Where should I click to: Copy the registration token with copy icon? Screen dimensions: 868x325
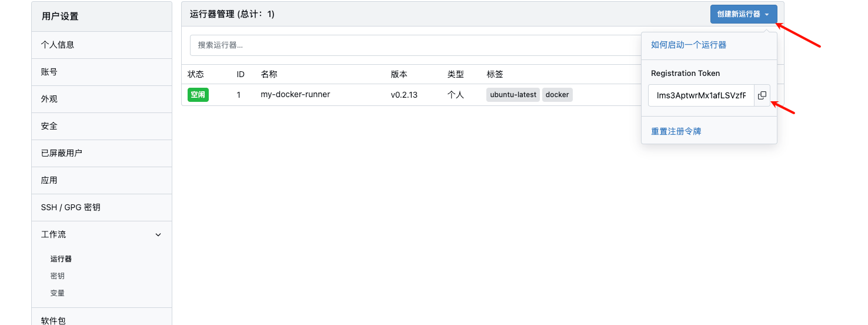click(762, 95)
